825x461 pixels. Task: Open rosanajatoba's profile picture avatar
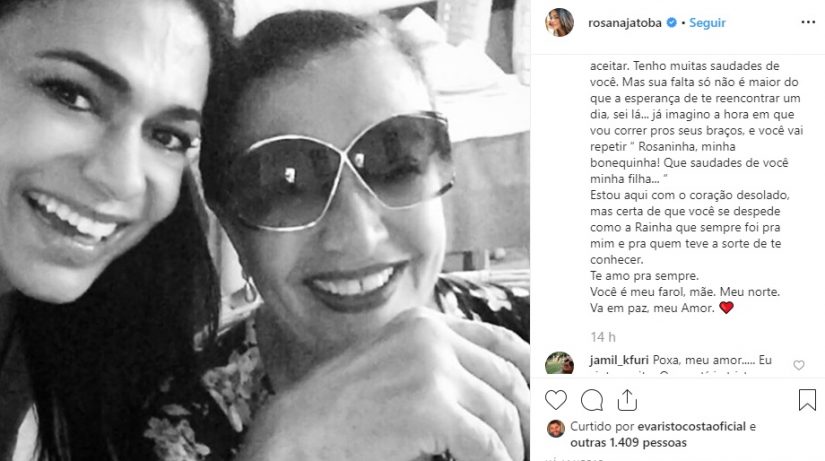pyautogui.click(x=559, y=23)
